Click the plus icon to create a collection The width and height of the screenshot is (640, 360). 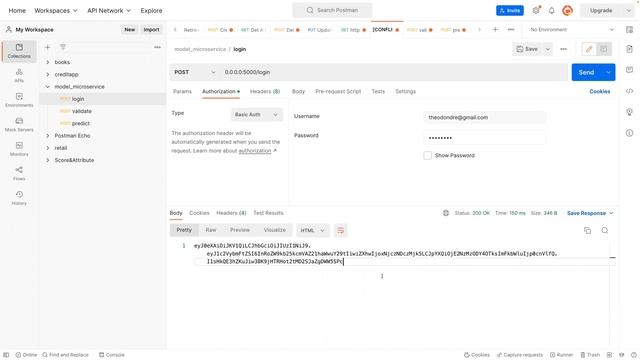[x=47, y=47]
